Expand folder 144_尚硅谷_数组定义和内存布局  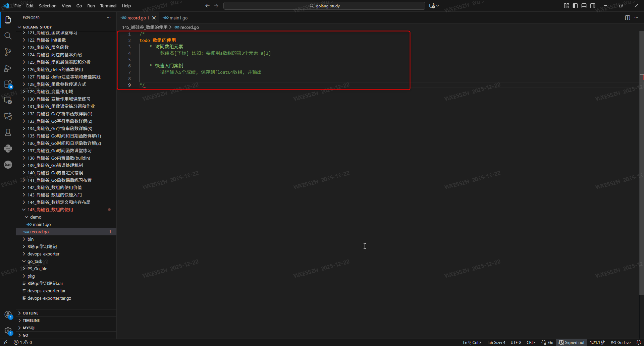tap(66, 202)
